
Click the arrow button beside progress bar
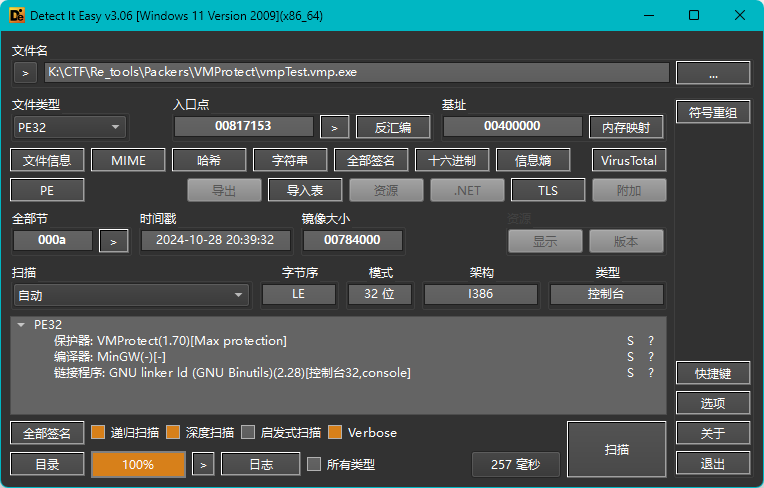203,464
